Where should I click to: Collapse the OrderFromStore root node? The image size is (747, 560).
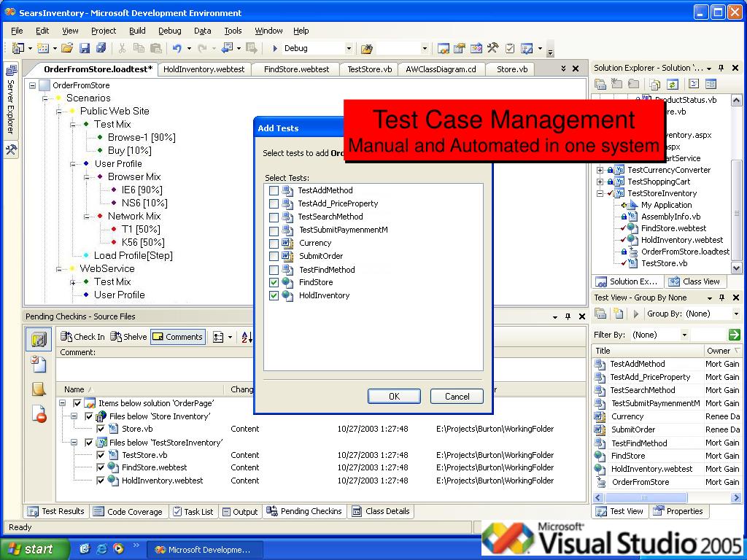click(x=32, y=86)
